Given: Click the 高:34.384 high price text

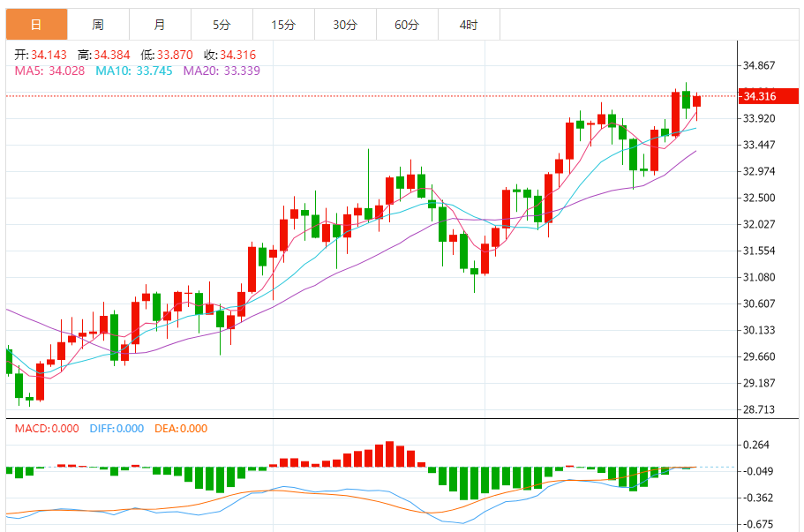Looking at the screenshot, I should (x=103, y=55).
